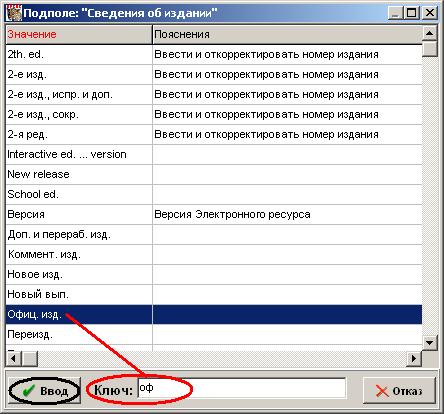
Task: Click the application icon in title bar
Action: [x=14, y=13]
